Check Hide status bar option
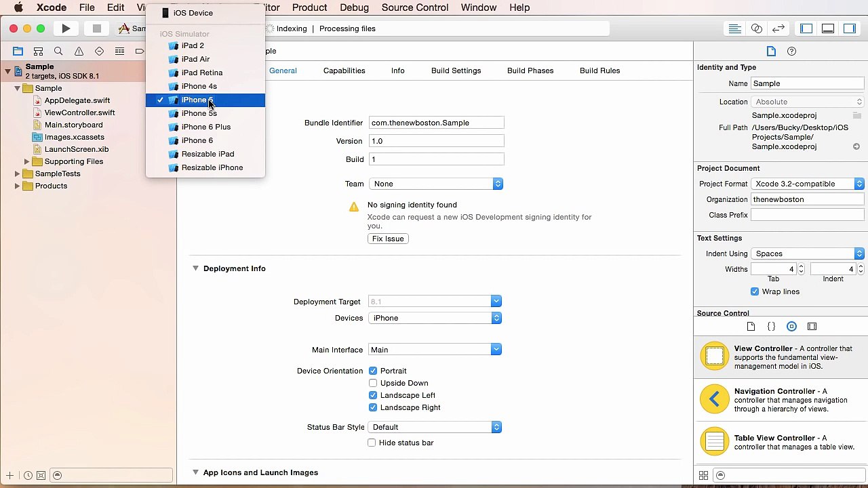The height and width of the screenshot is (488, 868). pos(372,443)
